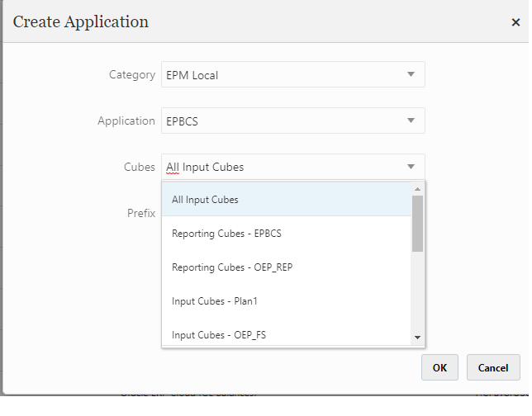Click the Prefix field label
Viewport: 532px width, 416px height.
point(141,213)
